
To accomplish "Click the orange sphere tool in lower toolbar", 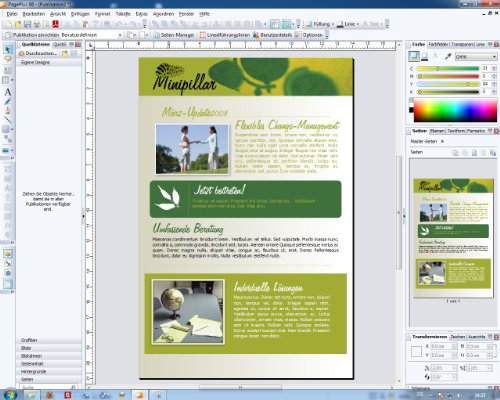I will pos(8,254).
